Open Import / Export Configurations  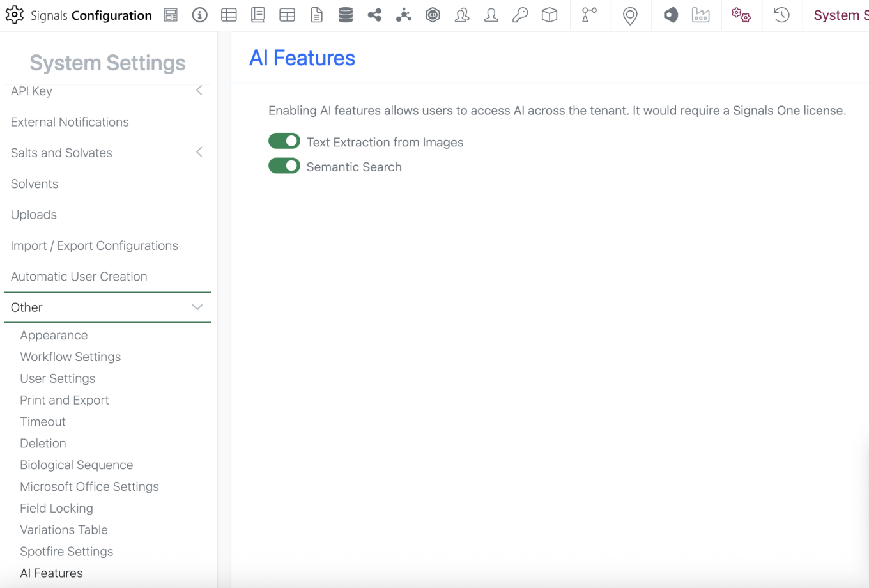point(95,245)
